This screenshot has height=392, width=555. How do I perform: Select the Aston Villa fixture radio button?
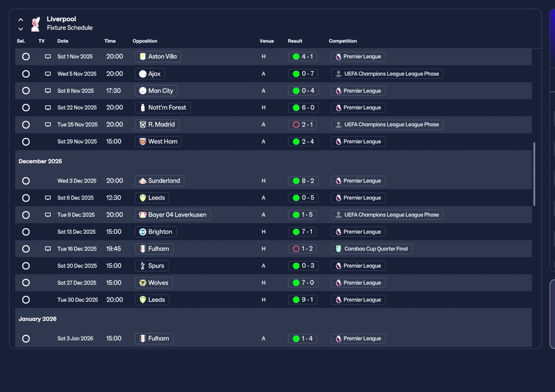26,57
